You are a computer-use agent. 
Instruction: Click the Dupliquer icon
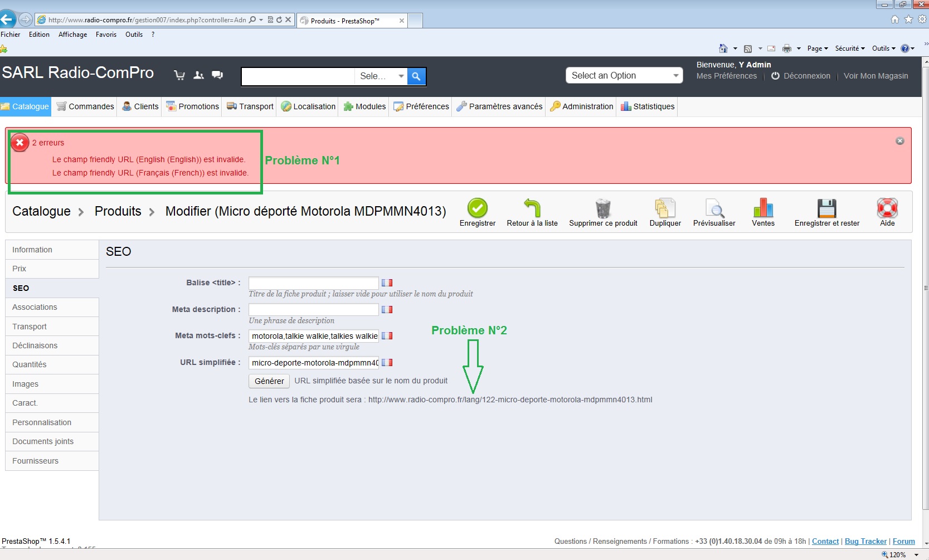[665, 208]
